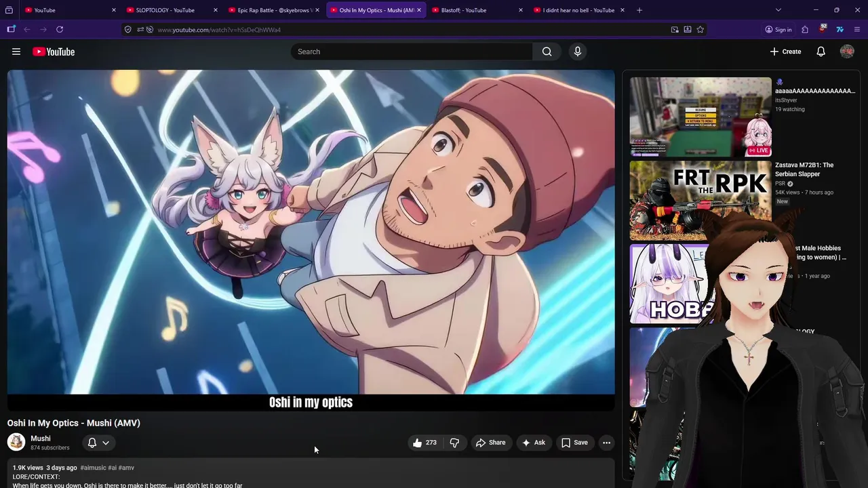Click the Create button

point(785,52)
